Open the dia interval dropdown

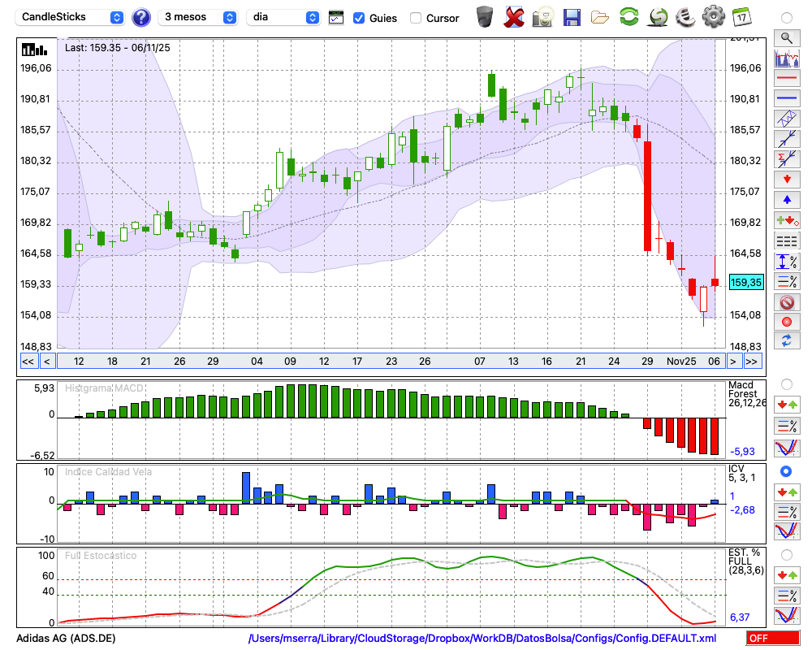pyautogui.click(x=283, y=17)
